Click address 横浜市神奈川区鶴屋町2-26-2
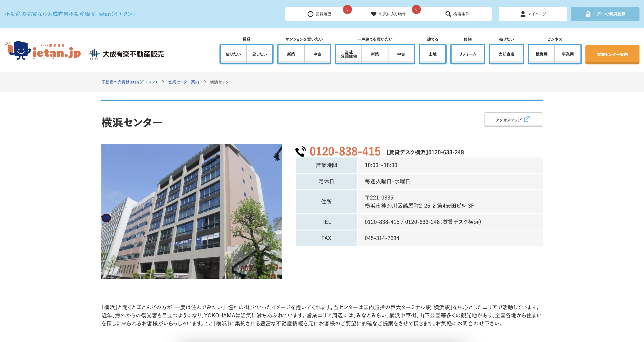Screen dimensions: 644x342 400,206
